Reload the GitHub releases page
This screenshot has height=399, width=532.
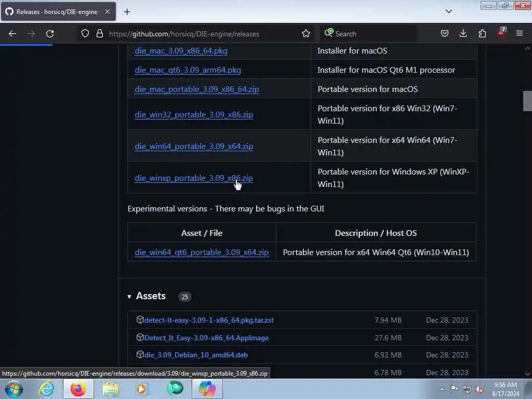click(x=50, y=34)
